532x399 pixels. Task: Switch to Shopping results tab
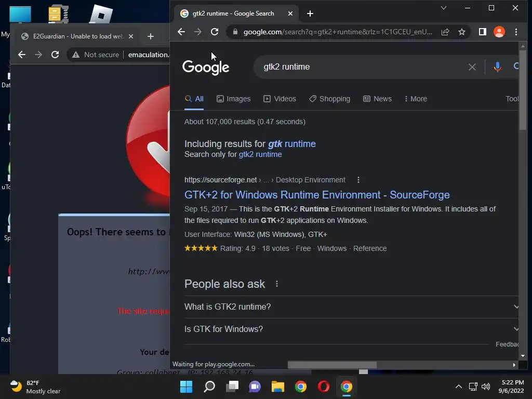pyautogui.click(x=329, y=99)
